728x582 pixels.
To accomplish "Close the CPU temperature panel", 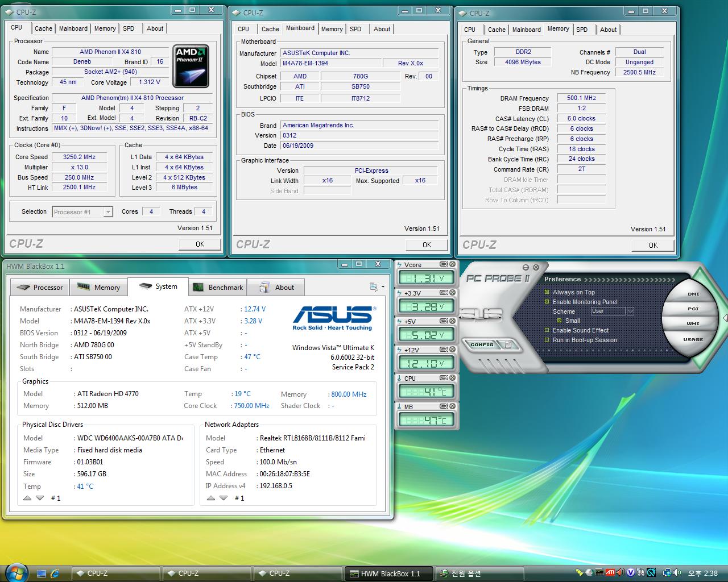I will point(453,378).
